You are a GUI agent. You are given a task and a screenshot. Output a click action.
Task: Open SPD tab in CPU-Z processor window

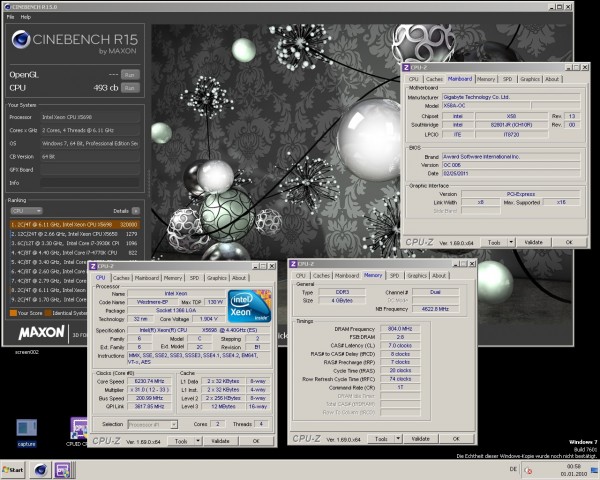pos(194,278)
